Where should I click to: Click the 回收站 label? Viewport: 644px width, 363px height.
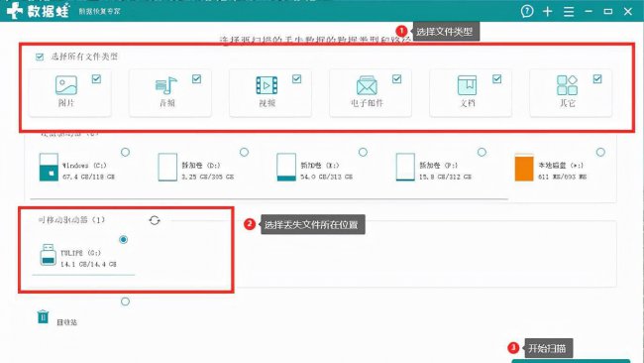point(67,322)
